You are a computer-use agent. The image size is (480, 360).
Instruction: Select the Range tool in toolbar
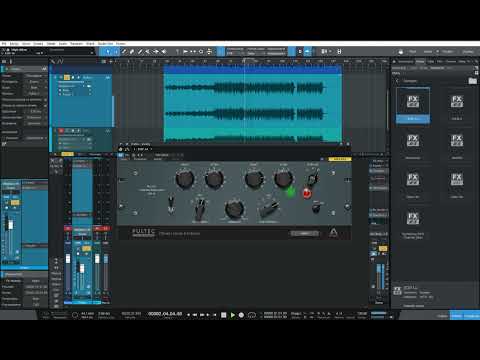pyautogui.click(x=116, y=51)
